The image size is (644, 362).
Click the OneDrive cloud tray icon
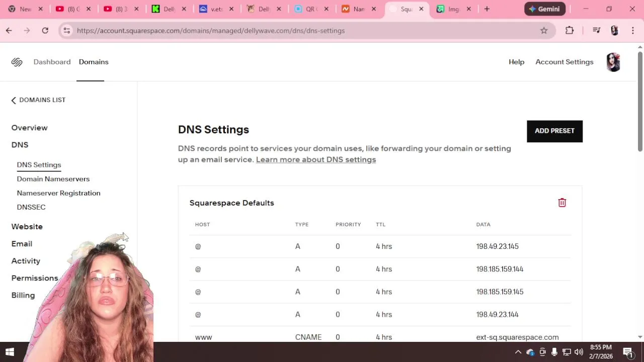pos(530,352)
